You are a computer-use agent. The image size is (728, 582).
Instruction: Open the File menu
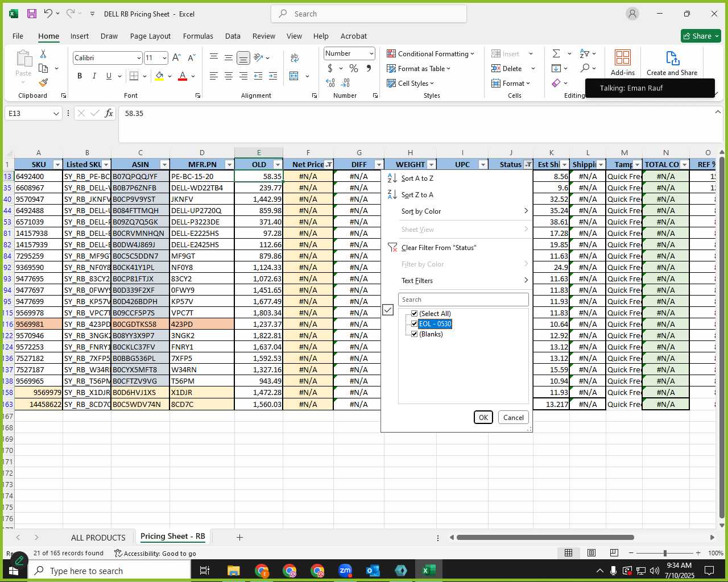pyautogui.click(x=18, y=36)
